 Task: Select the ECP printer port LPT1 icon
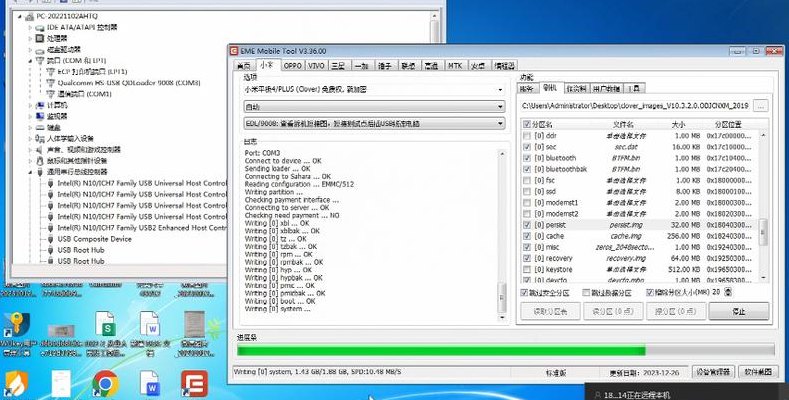point(50,71)
